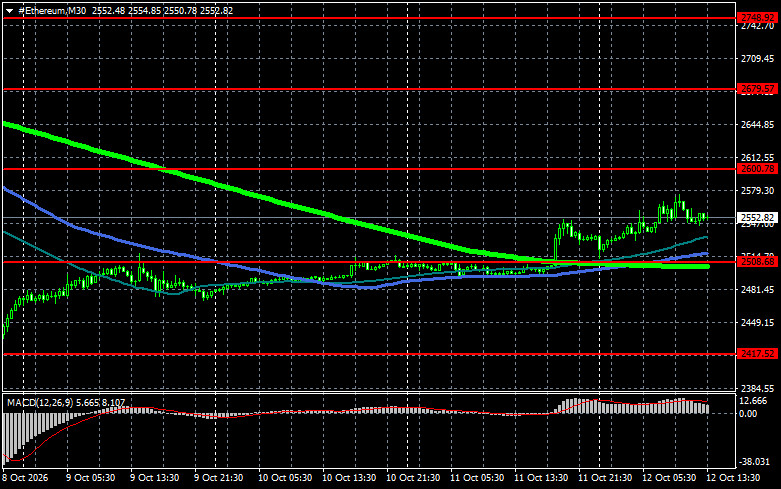Click the 10 Oct 13:30 time label

coord(349,478)
